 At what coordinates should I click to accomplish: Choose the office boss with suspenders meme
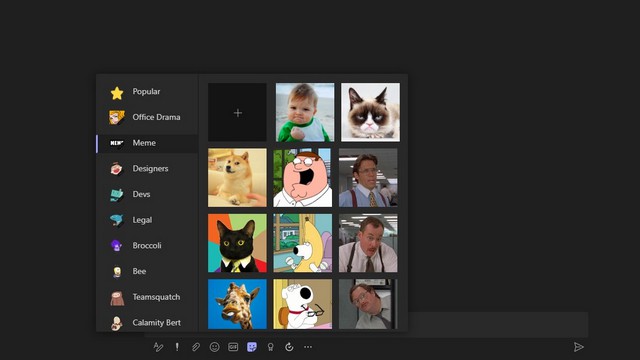click(368, 178)
